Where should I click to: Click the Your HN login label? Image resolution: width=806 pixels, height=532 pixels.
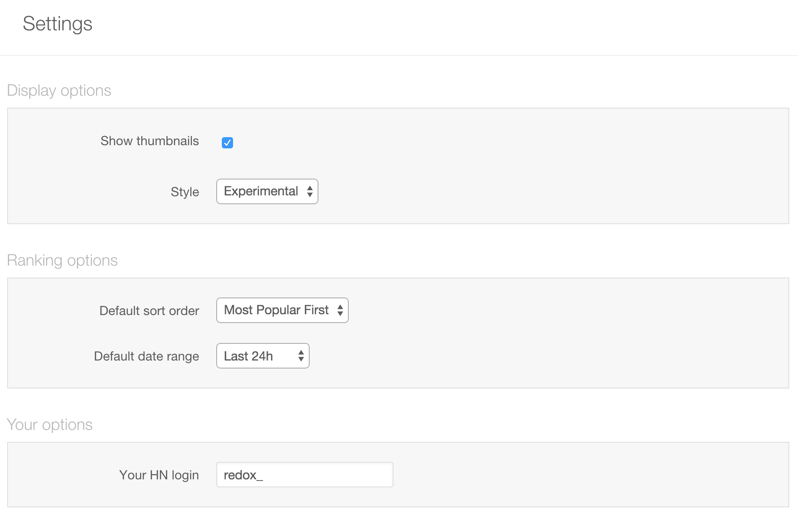click(159, 475)
